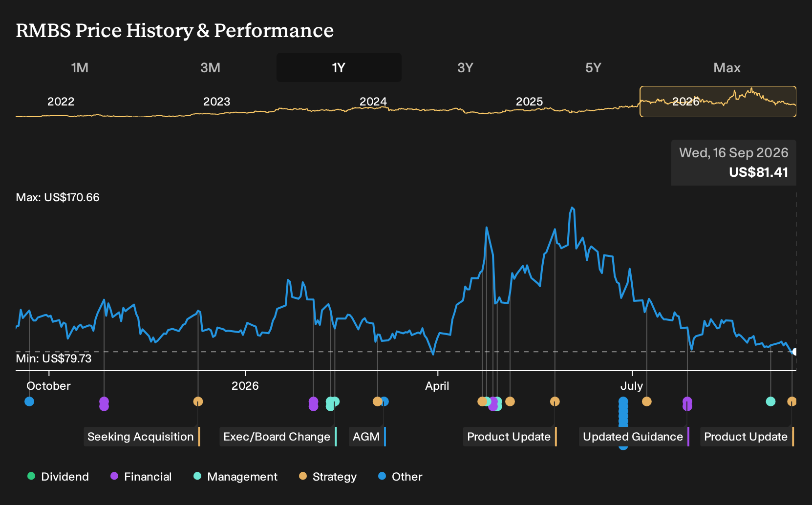Click 'RMBS Price History & Performance' heading
Image resolution: width=812 pixels, height=505 pixels.
pos(175,30)
